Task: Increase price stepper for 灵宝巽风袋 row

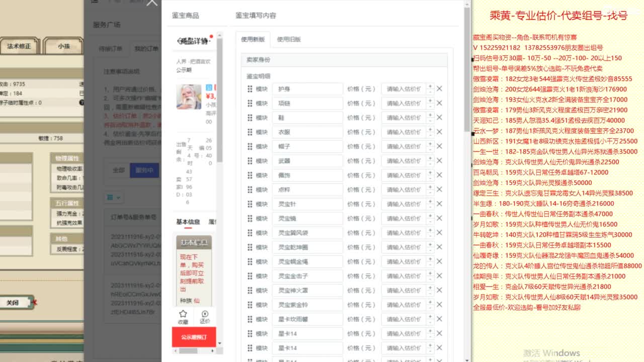Action: [430, 230]
